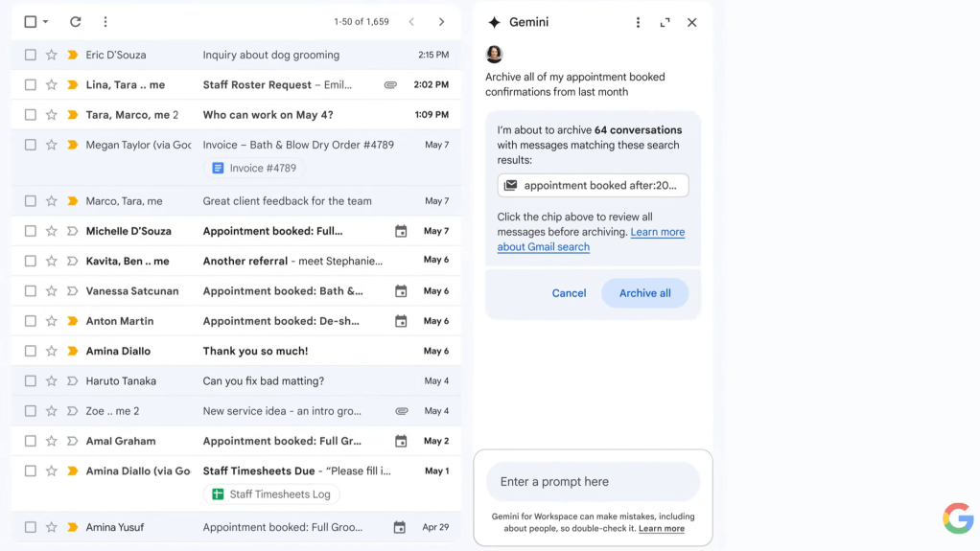Click the 1-50 of 1,659 page counter
980x551 pixels.
click(362, 22)
